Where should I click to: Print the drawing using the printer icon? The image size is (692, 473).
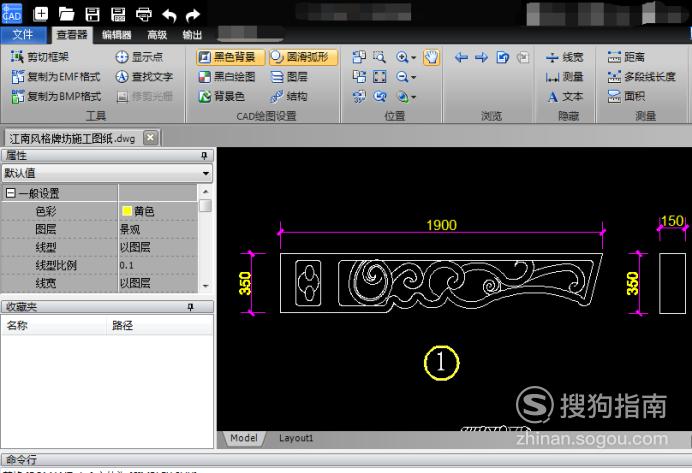144,15
